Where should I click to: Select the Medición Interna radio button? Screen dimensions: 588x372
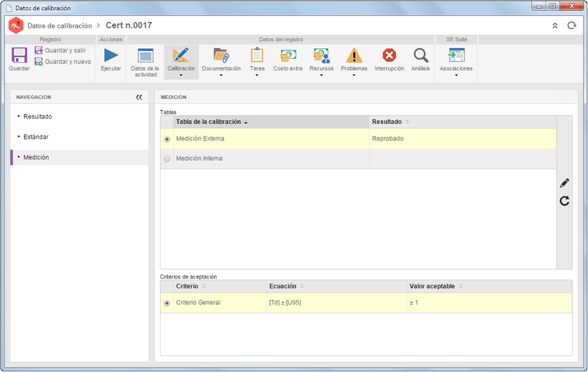click(167, 159)
